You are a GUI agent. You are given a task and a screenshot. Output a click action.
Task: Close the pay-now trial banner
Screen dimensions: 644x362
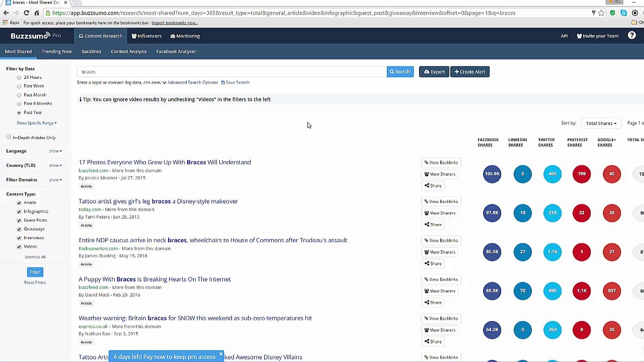[220, 354]
